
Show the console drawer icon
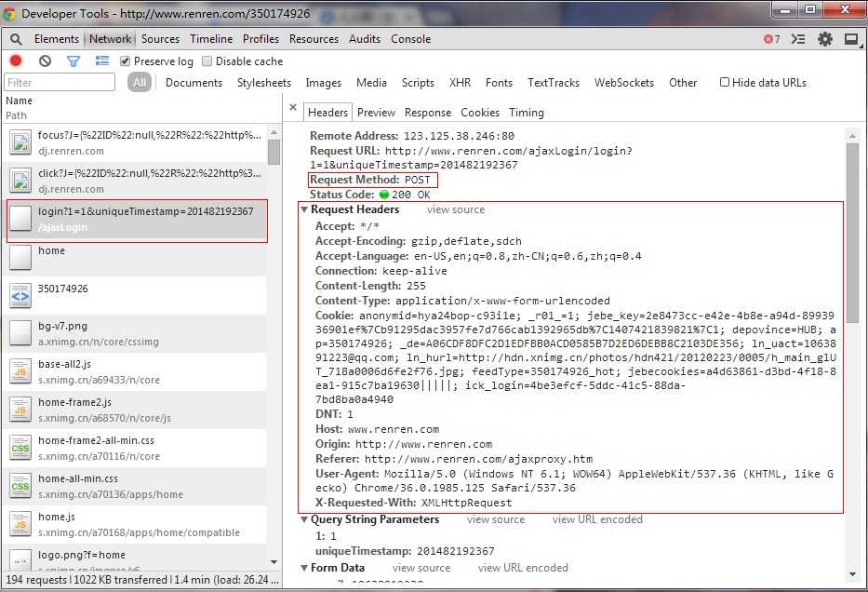[x=798, y=39]
